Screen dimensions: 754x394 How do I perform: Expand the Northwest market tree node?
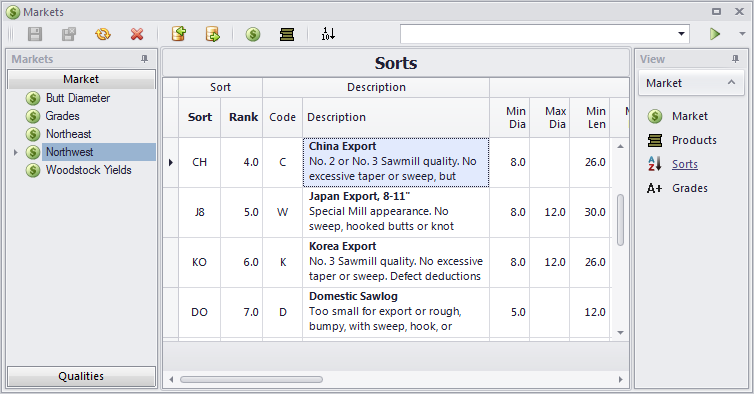tap(15, 153)
